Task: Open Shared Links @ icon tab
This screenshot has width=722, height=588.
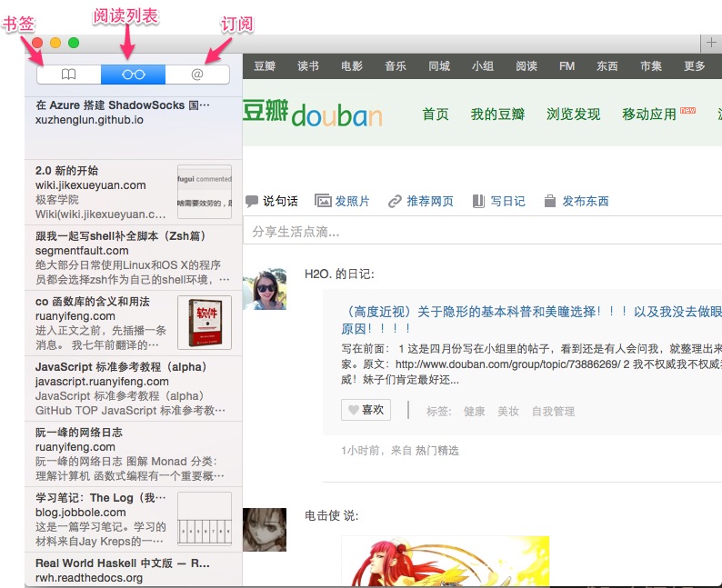Action: (197, 75)
